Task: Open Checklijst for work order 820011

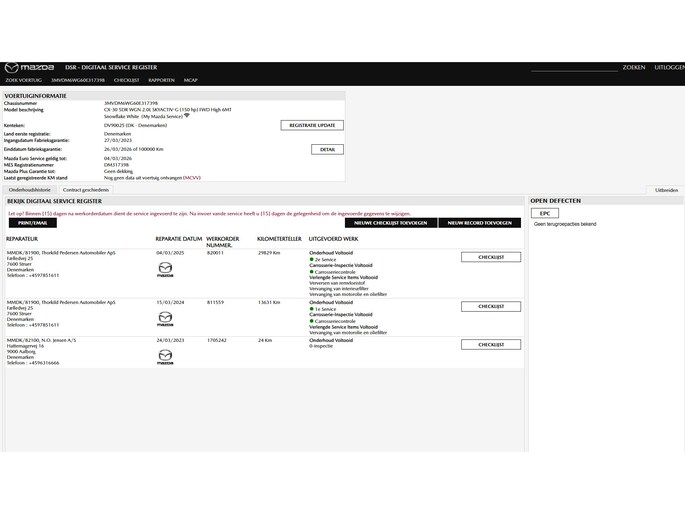Action: click(x=490, y=257)
